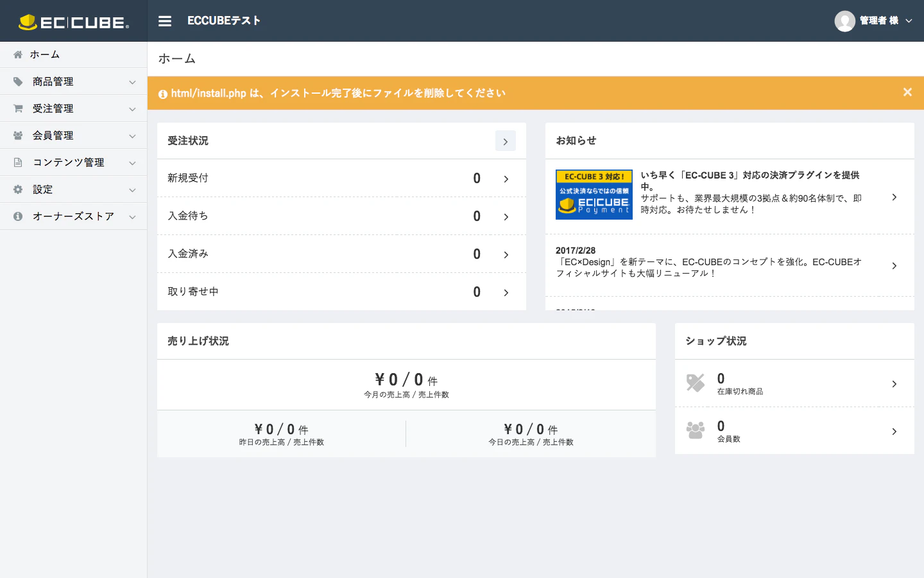The height and width of the screenshot is (578, 924).
Task: Click the cart icon beside 受注管理
Action: (x=18, y=109)
